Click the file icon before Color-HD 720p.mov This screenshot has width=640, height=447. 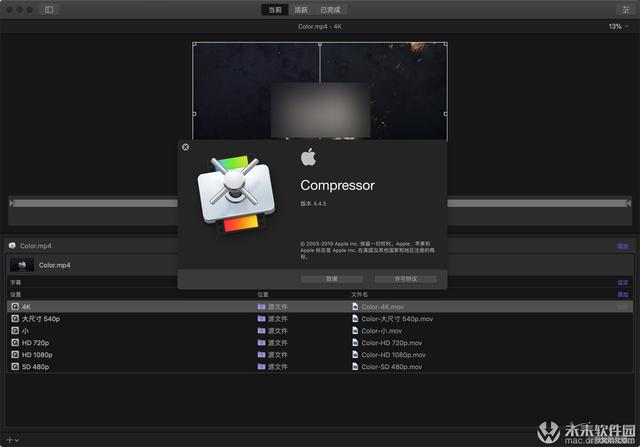pos(355,342)
